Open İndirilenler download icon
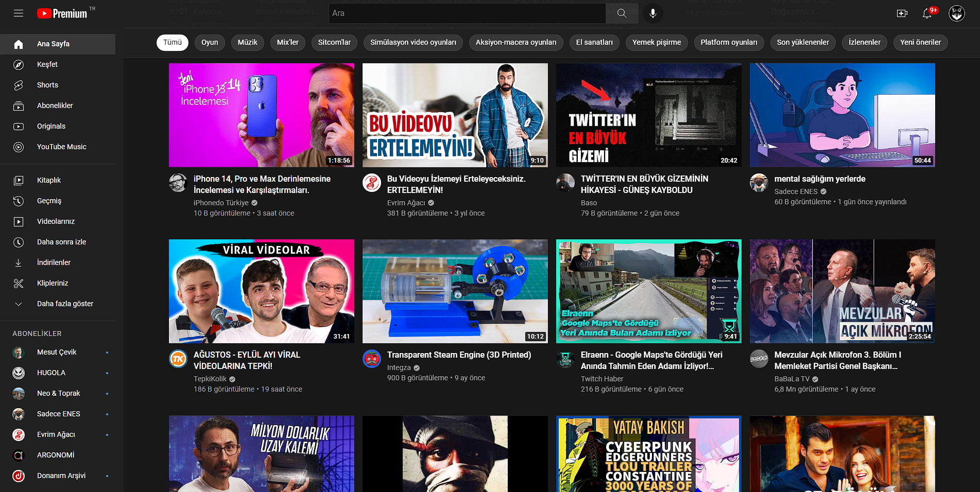The width and height of the screenshot is (980, 492). click(19, 263)
